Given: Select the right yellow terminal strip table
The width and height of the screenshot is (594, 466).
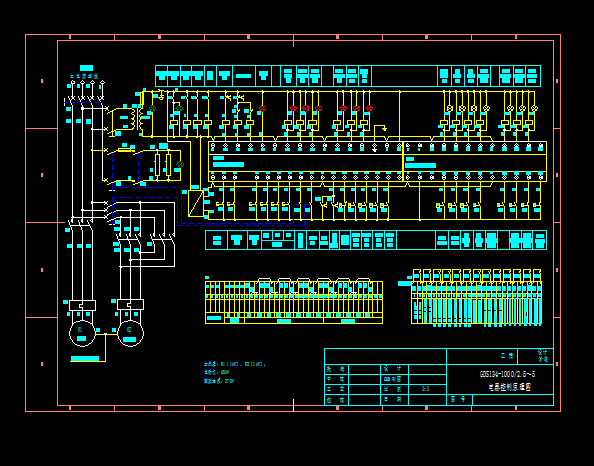Looking at the screenshot, I should [477, 297].
